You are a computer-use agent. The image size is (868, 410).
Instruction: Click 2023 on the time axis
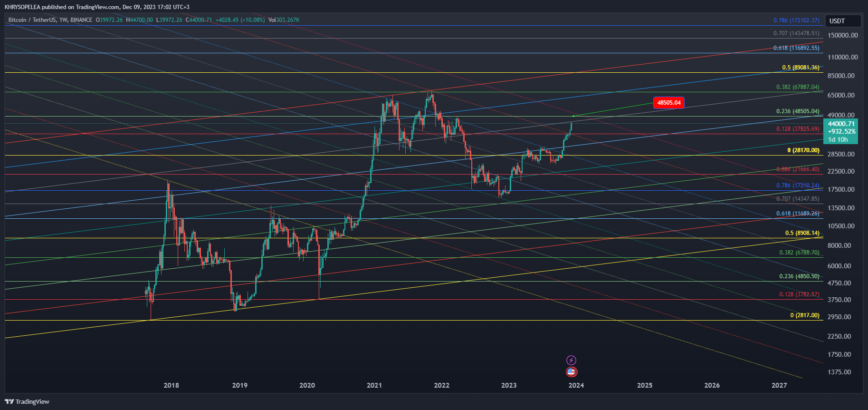[x=509, y=385]
